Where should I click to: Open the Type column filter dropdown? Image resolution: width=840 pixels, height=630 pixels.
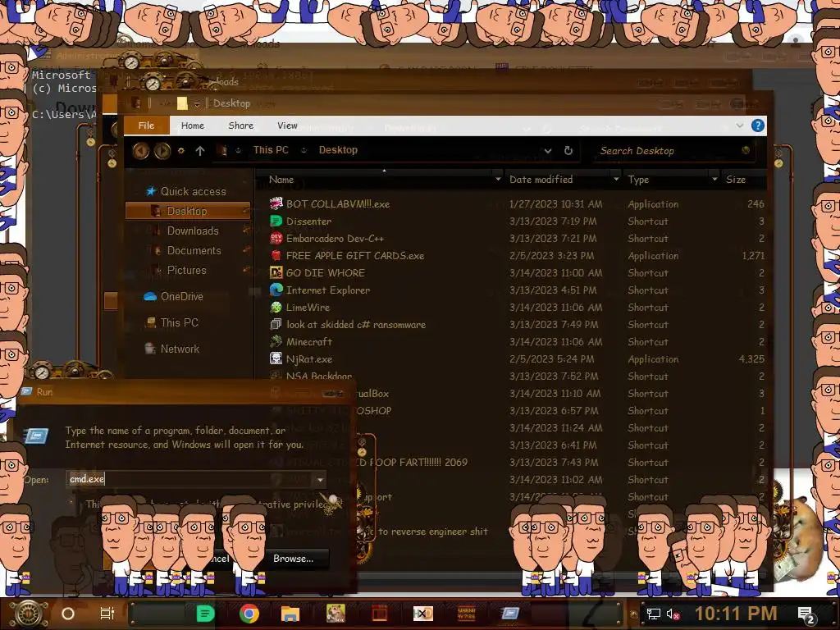714,179
